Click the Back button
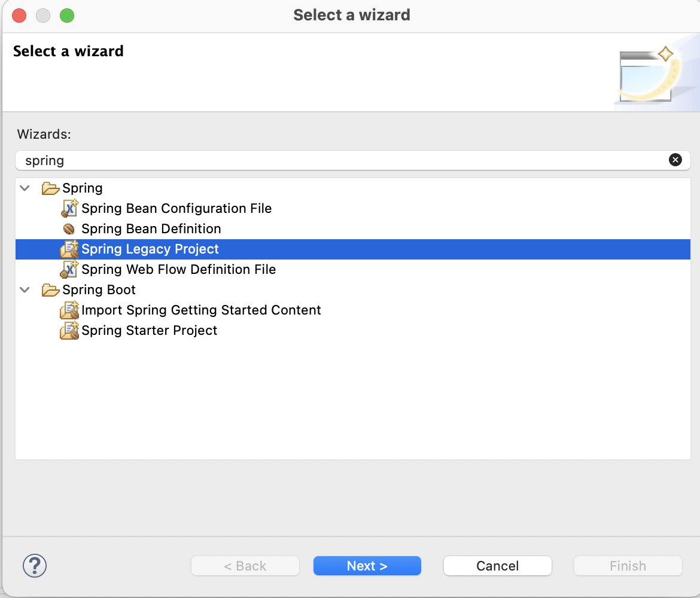The height and width of the screenshot is (598, 700). [x=245, y=566]
